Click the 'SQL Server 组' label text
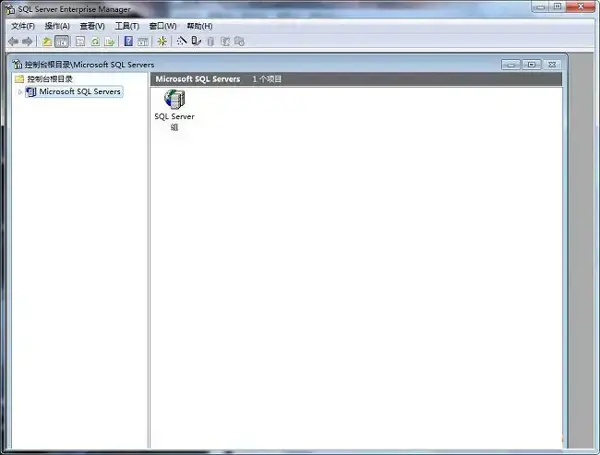 (x=174, y=122)
